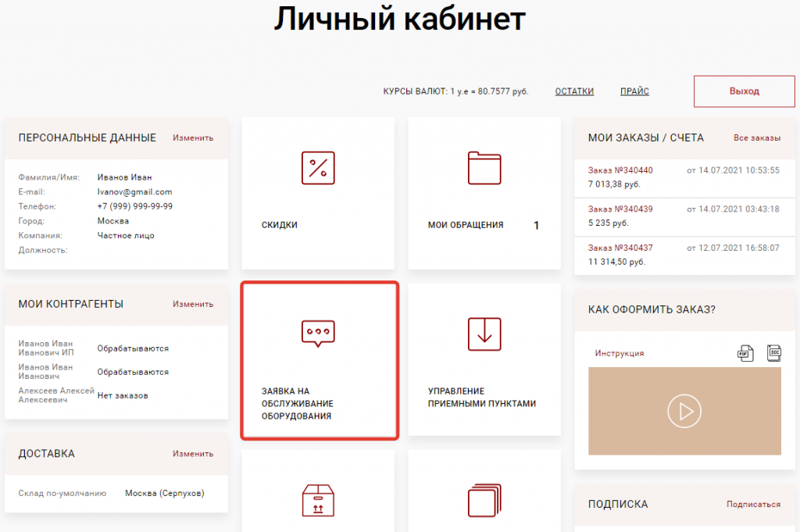Click order amount 5 235 руб.
The width and height of the screenshot is (800, 532).
click(x=608, y=223)
